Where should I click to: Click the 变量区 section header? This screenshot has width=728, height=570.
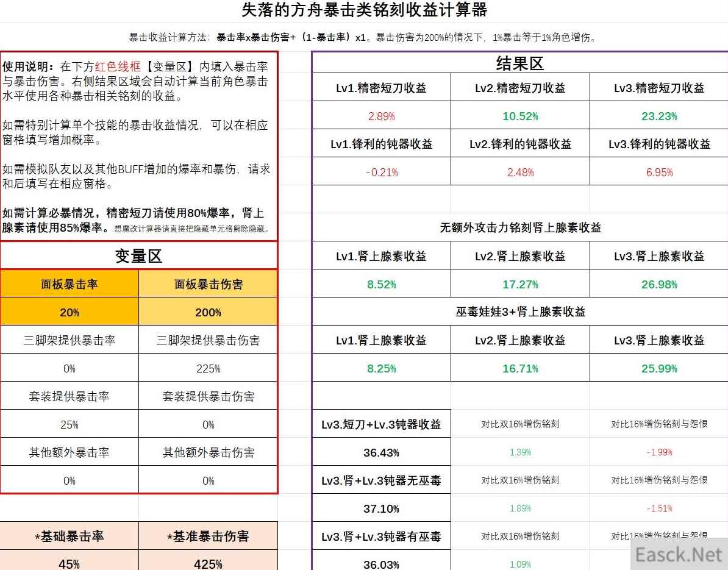tap(138, 256)
